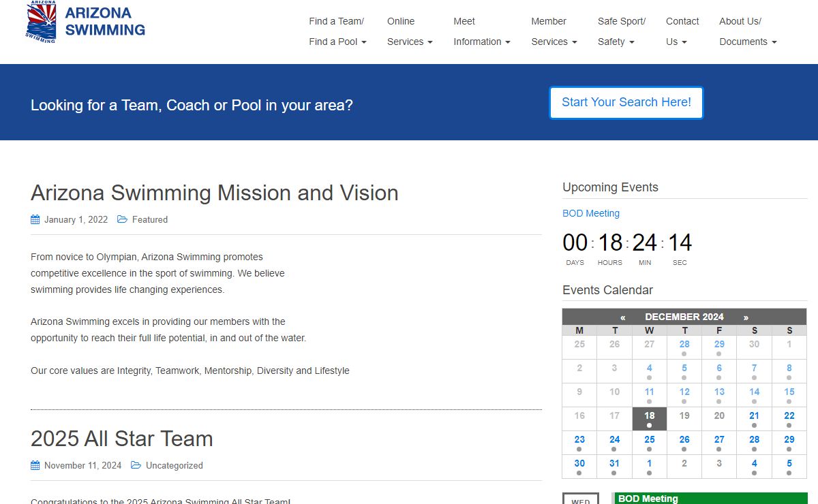Click day 20 on the Events Calendar
818x504 pixels.
point(719,419)
